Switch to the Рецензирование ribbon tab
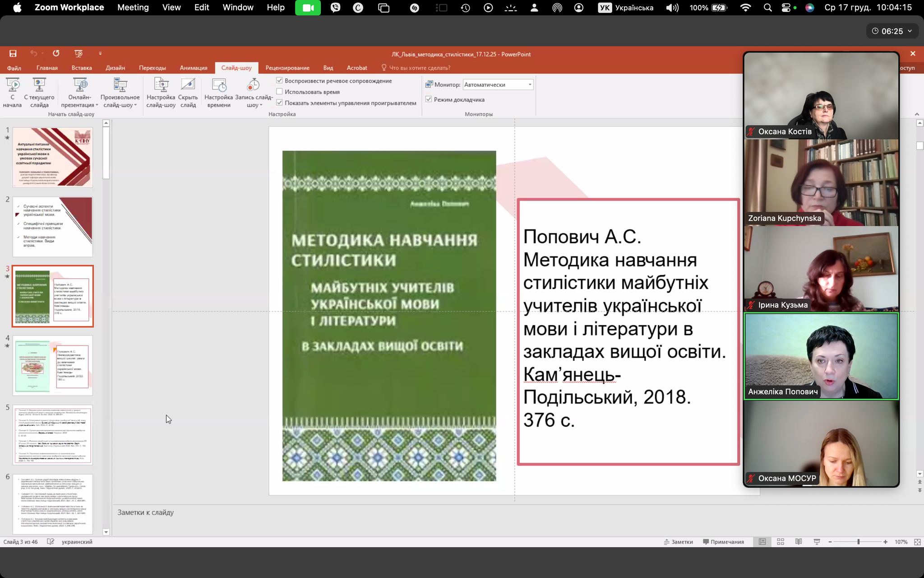924x578 pixels. coord(288,68)
